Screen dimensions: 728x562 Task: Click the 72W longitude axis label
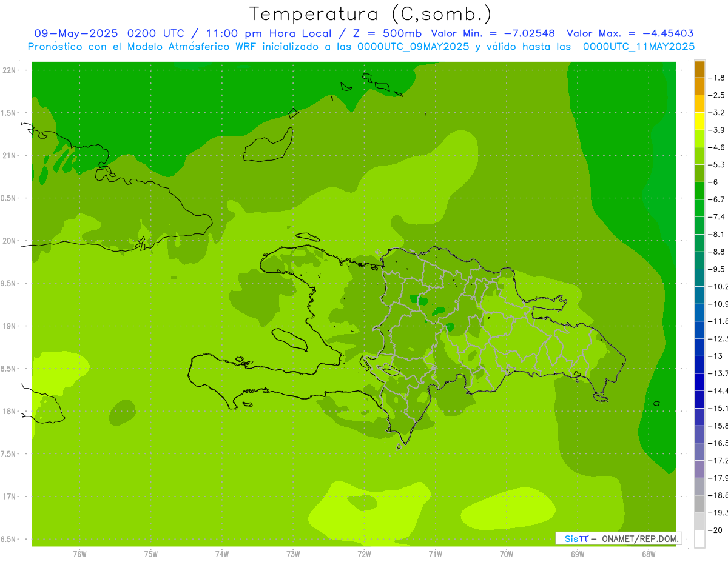click(364, 554)
